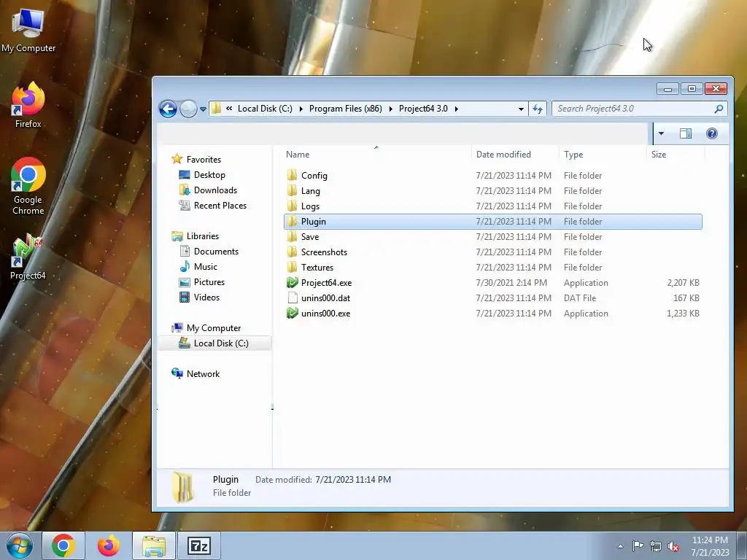The image size is (747, 560).
Task: Open 7-Zip from the taskbar
Action: click(198, 545)
